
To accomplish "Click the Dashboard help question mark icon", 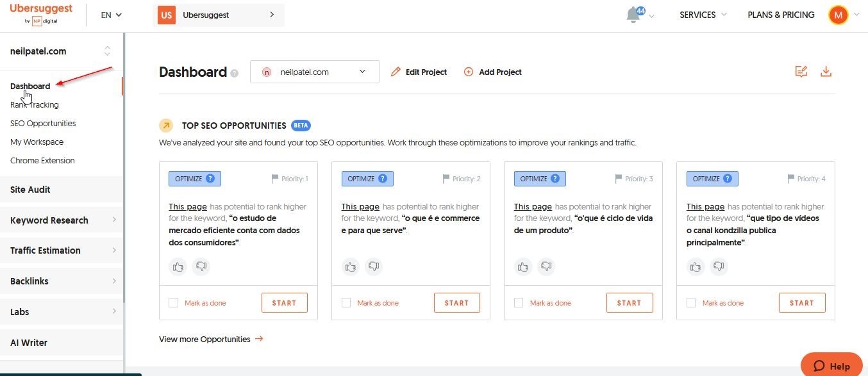I will coord(235,73).
